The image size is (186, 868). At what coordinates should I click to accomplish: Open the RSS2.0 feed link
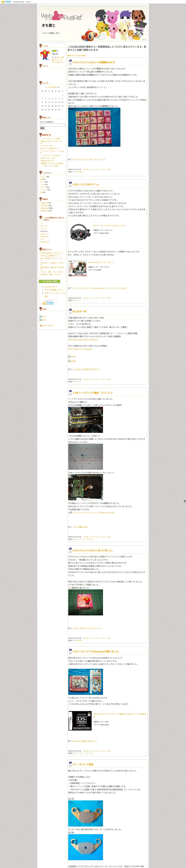tap(51, 325)
